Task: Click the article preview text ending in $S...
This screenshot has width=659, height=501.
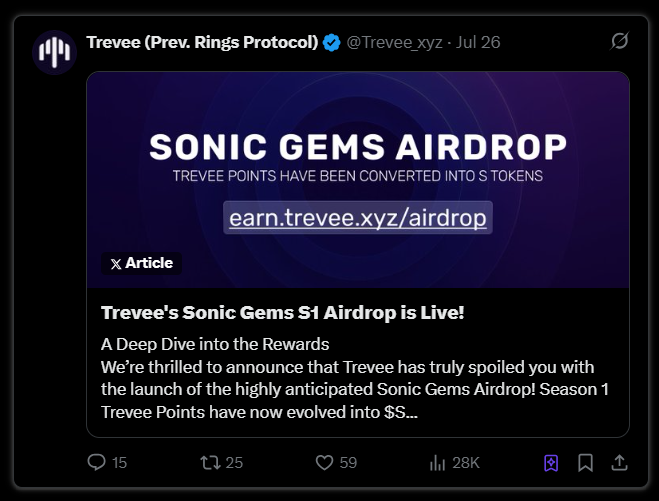Action: point(357,388)
